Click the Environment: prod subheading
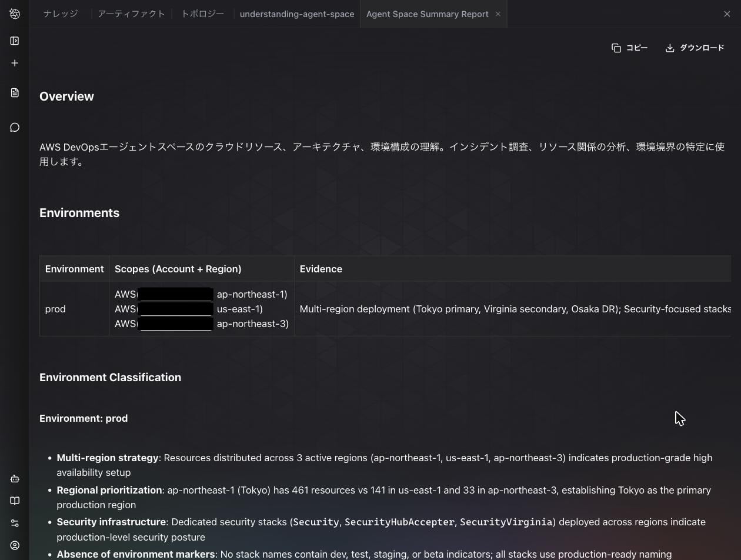Image resolution: width=741 pixels, height=560 pixels. (84, 418)
